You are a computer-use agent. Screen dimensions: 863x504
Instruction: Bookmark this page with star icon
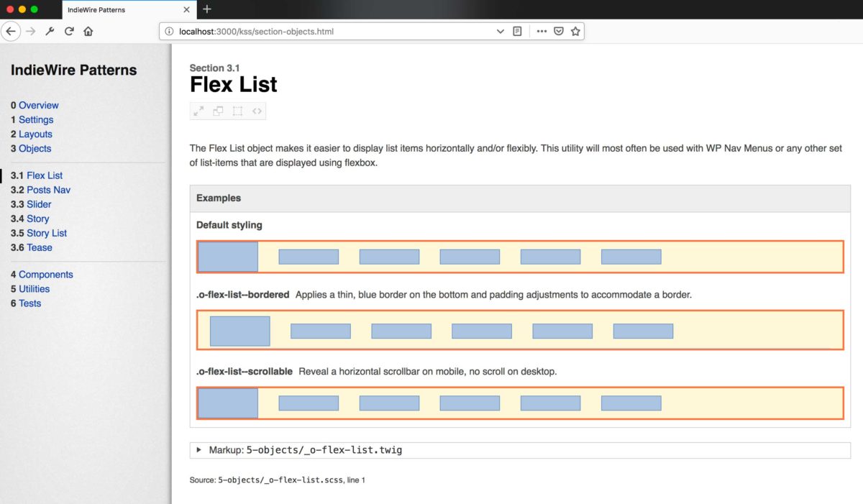coord(575,32)
